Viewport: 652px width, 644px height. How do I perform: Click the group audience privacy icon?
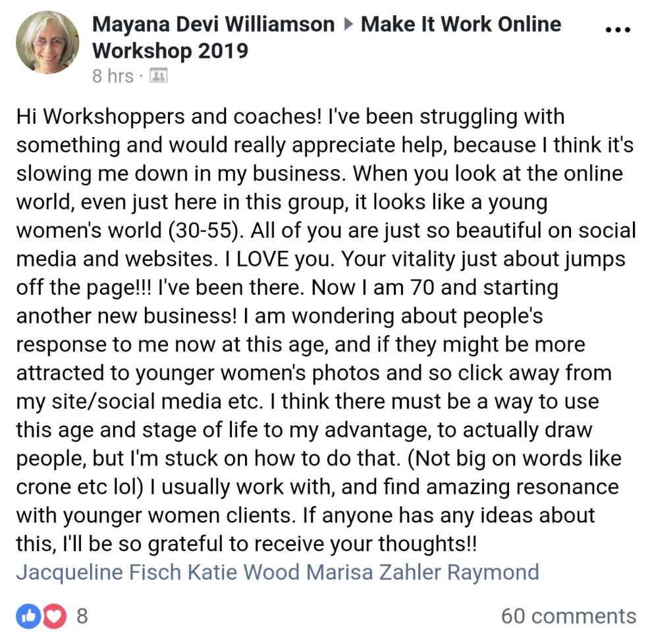159,76
